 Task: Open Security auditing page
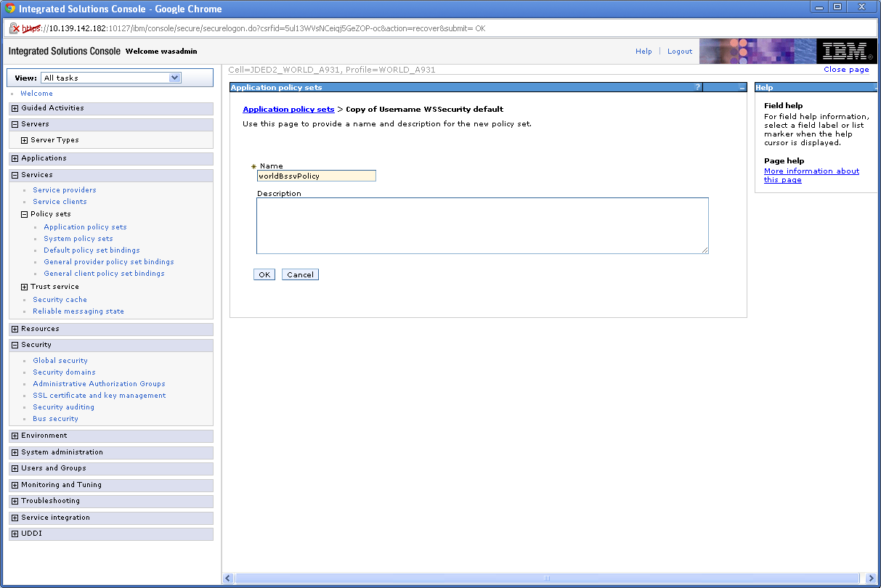click(63, 407)
